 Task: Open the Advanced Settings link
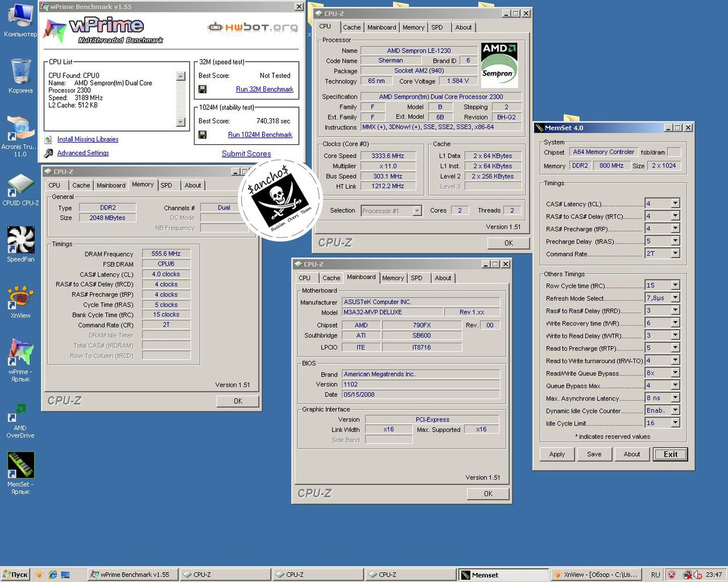click(x=83, y=153)
